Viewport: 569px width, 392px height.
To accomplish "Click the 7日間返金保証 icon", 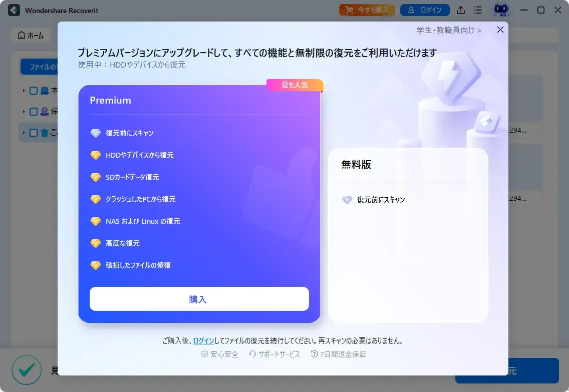I will coord(314,354).
